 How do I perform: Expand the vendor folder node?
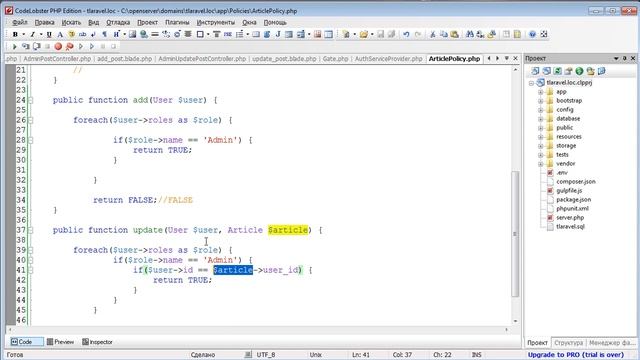(540, 164)
